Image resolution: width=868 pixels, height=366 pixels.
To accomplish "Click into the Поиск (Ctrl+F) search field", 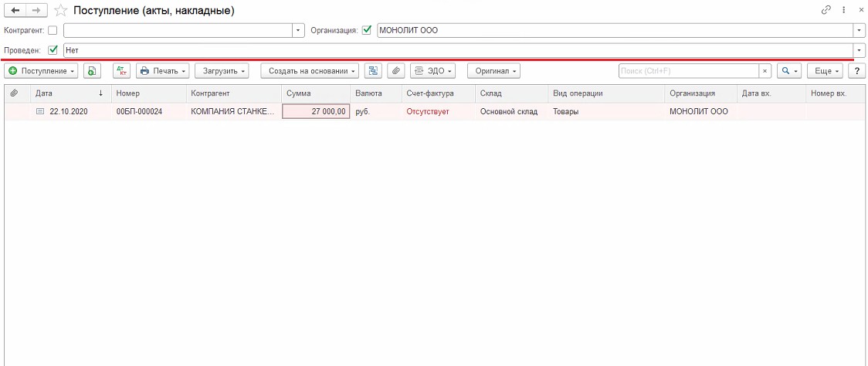I will (689, 71).
